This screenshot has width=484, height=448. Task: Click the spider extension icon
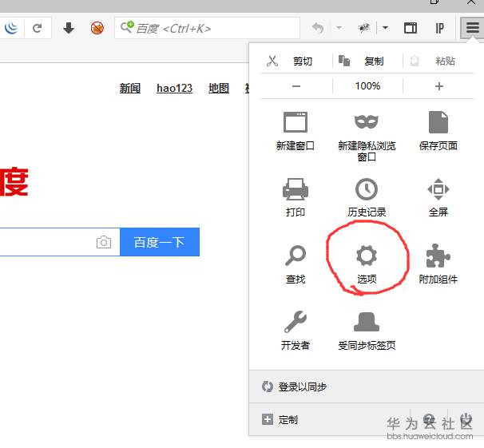pos(364,28)
